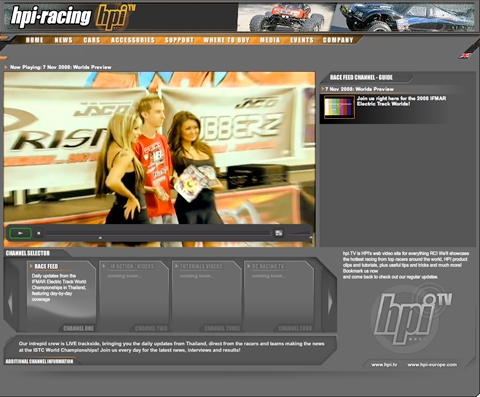Select the RACE FEED channel one card
The height and width of the screenshot is (397, 480).
[61, 296]
